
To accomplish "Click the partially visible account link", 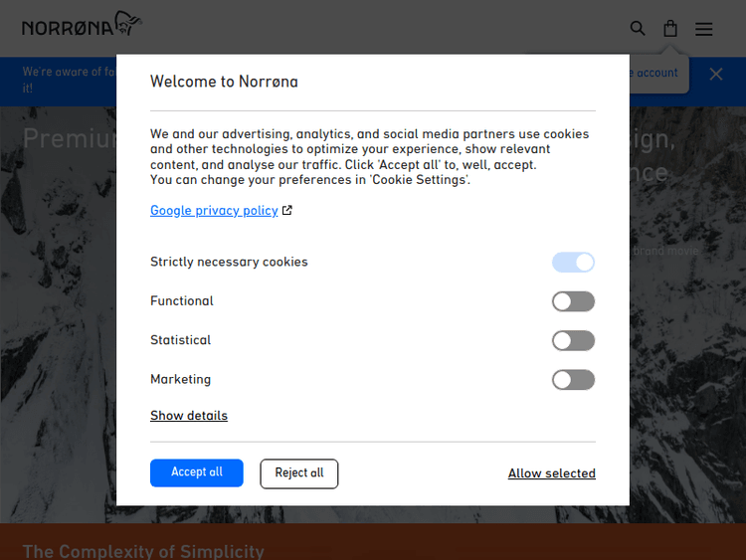I will point(655,73).
